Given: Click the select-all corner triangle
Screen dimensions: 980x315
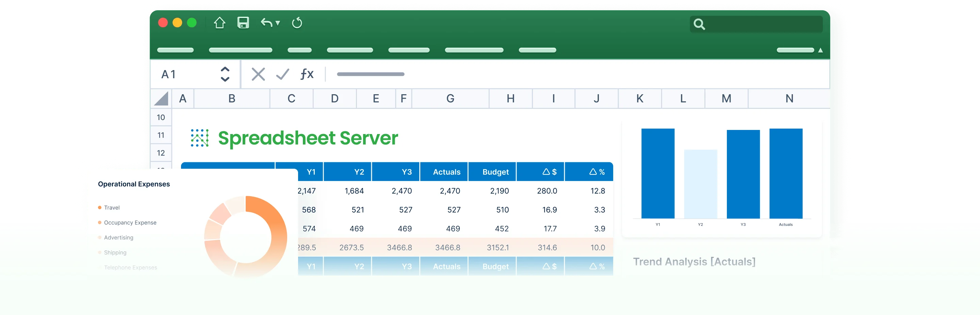Looking at the screenshot, I should click(161, 99).
